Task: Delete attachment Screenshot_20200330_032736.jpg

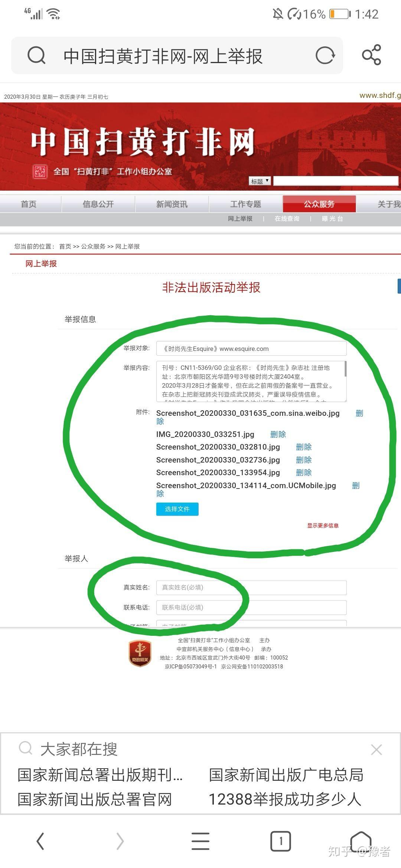Action: point(304,460)
